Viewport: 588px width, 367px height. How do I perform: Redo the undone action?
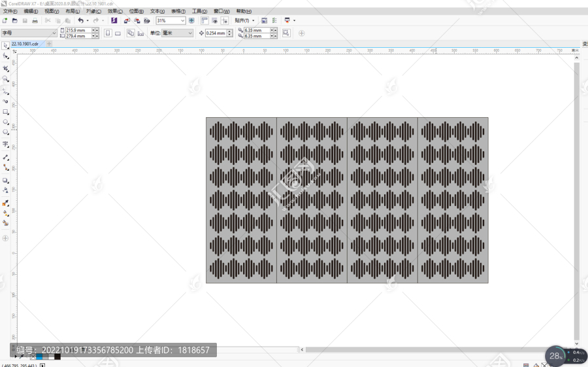coord(95,21)
